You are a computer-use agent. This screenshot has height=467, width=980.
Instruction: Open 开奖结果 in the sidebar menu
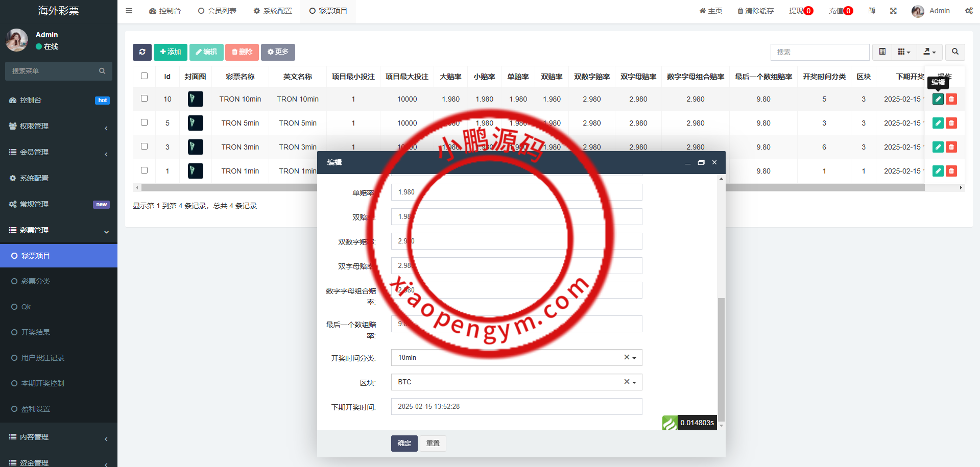click(x=36, y=332)
